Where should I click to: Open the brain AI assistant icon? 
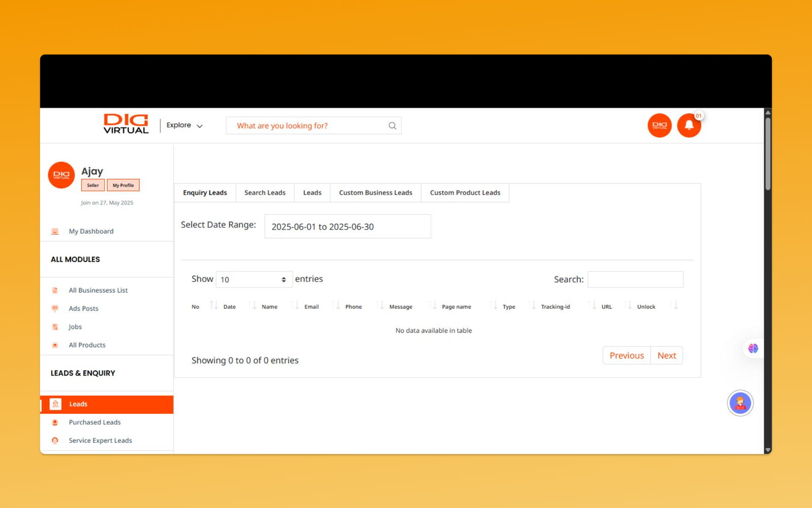(753, 348)
